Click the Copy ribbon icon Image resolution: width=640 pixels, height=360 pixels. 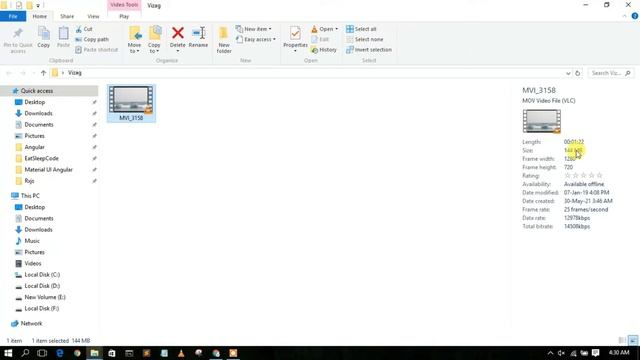click(x=44, y=38)
